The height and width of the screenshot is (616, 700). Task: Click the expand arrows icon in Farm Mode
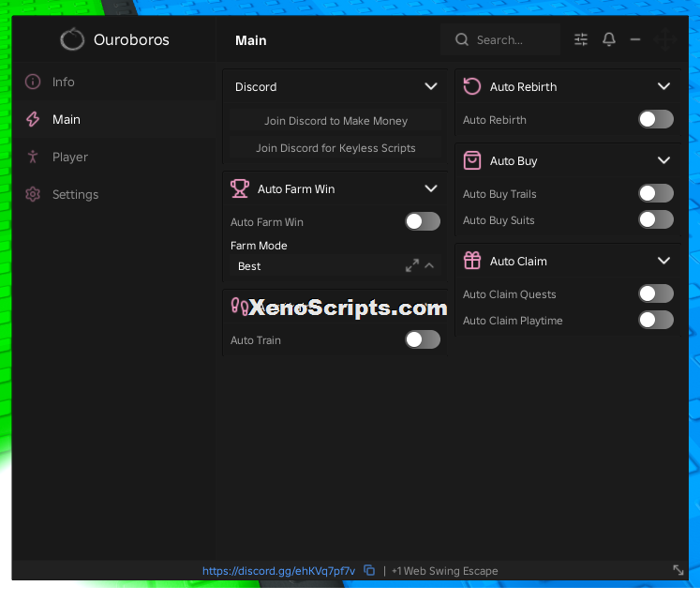[412, 265]
